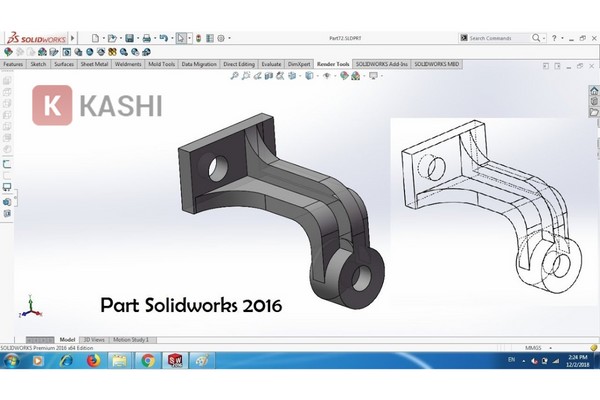Click the Apply Scene icon in view toolbar

[355, 76]
